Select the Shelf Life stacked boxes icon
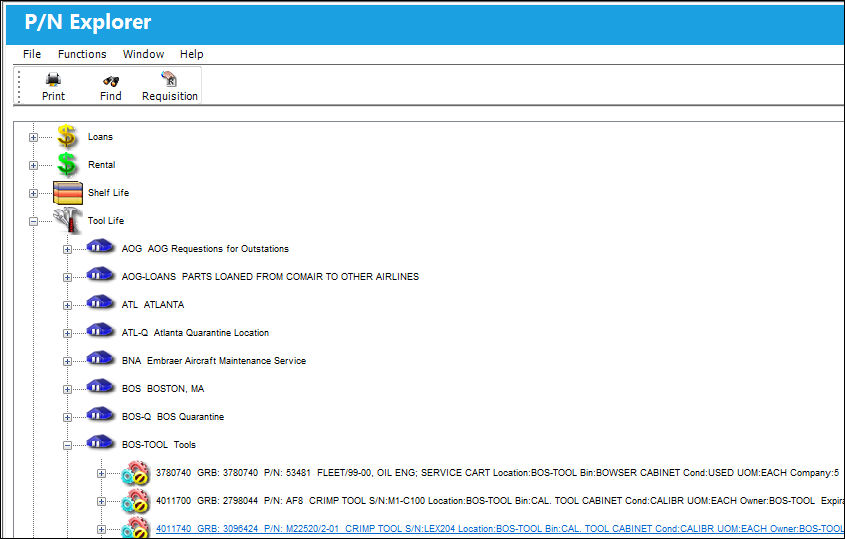The width and height of the screenshot is (845, 539). (68, 192)
